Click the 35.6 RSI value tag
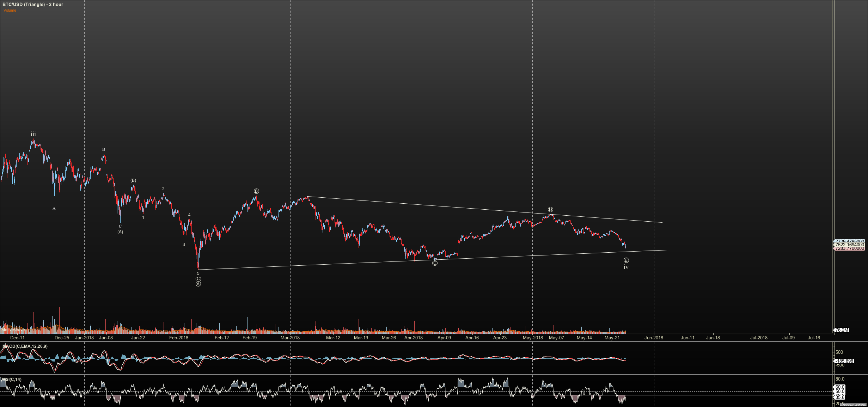This screenshot has height=407, width=868. [x=840, y=397]
